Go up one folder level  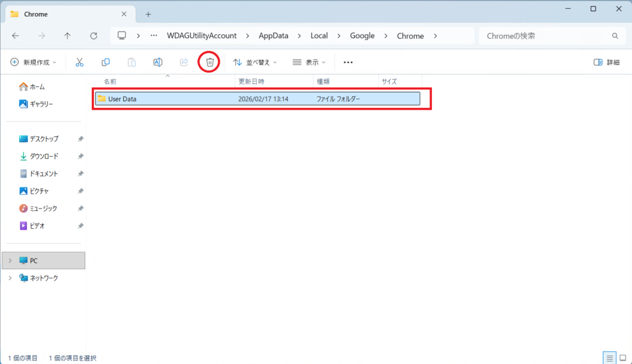pyautogui.click(x=67, y=36)
